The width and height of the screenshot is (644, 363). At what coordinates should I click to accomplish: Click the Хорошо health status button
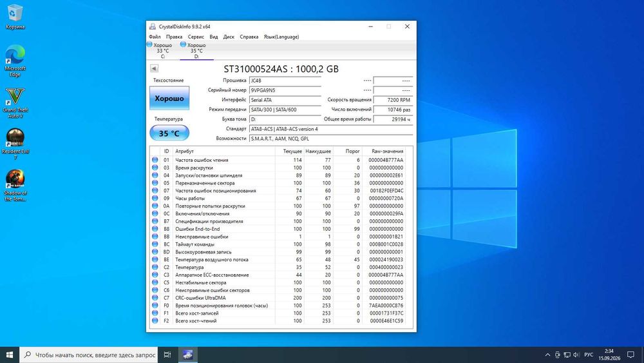pos(169,98)
